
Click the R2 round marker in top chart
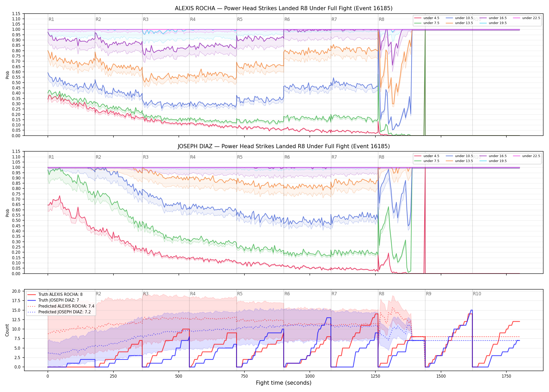click(98, 19)
